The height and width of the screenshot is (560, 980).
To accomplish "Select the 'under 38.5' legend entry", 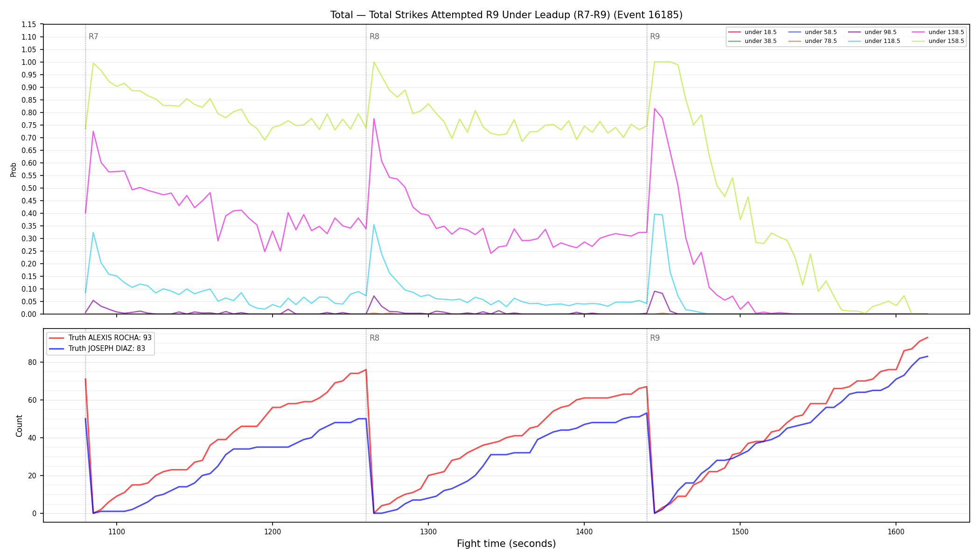I will pos(753,41).
